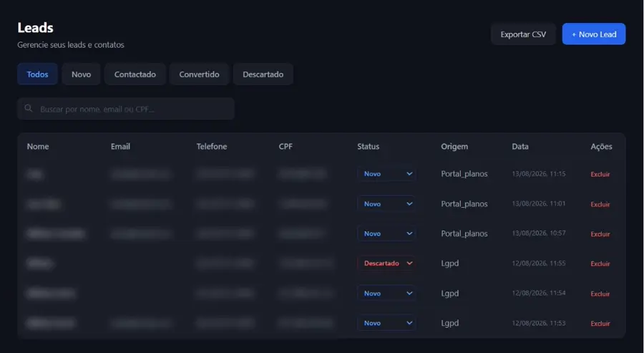This screenshot has height=353, width=644.
Task: Add a lead with + Novo Lead
Action: click(x=594, y=34)
